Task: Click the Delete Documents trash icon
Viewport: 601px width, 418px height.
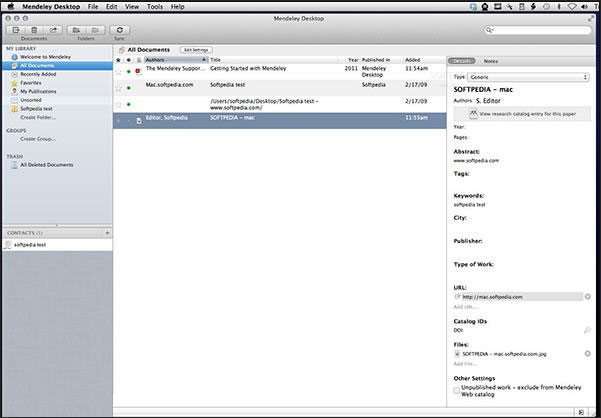Action: [34, 30]
